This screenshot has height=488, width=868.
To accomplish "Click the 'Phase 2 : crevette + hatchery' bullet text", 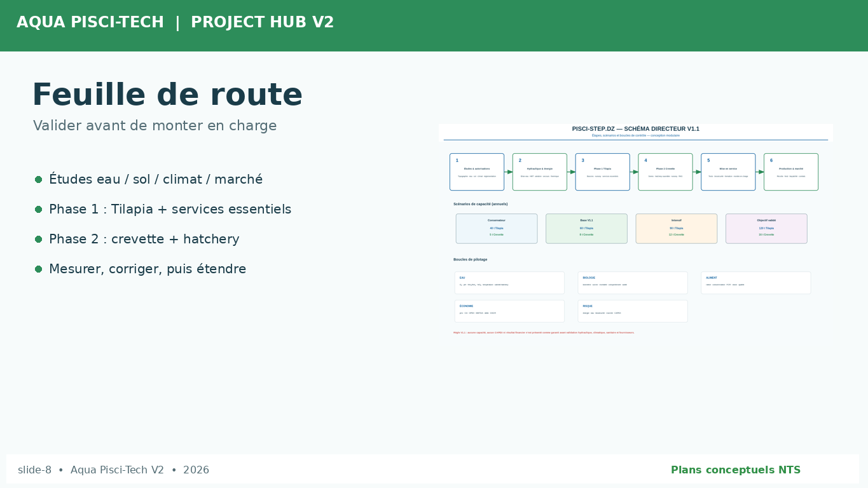I will pos(144,239).
